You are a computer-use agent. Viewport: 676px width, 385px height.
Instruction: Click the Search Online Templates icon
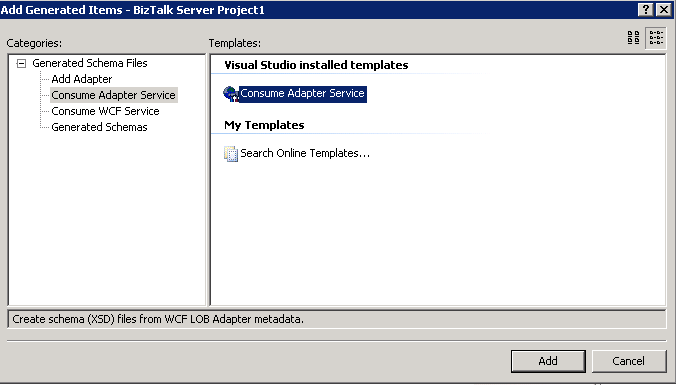(231, 153)
